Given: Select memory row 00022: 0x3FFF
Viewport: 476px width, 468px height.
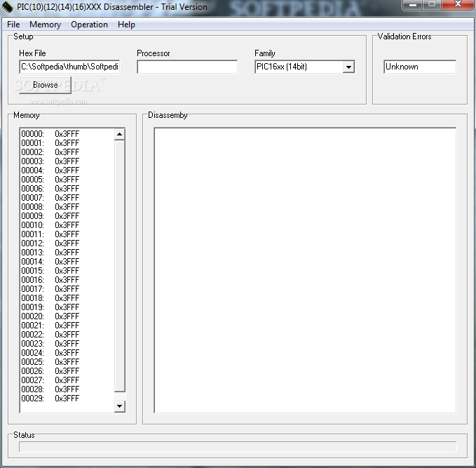Looking at the screenshot, I should (x=50, y=334).
